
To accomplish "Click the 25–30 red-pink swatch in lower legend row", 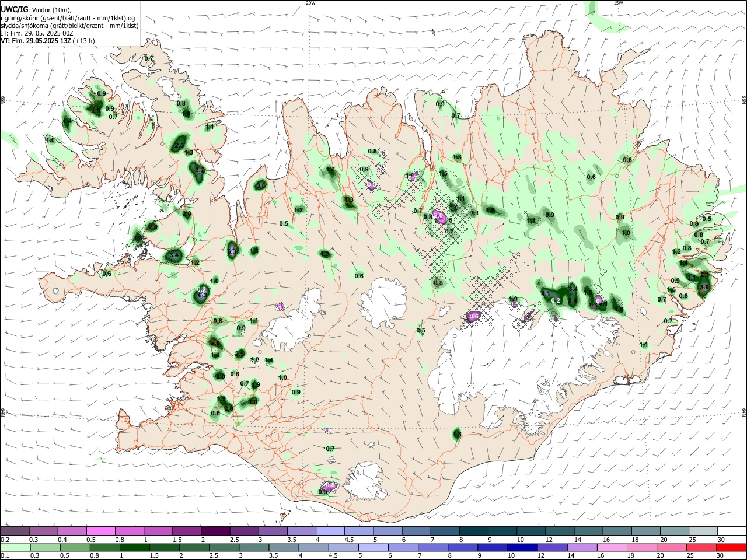I will pos(701,547).
